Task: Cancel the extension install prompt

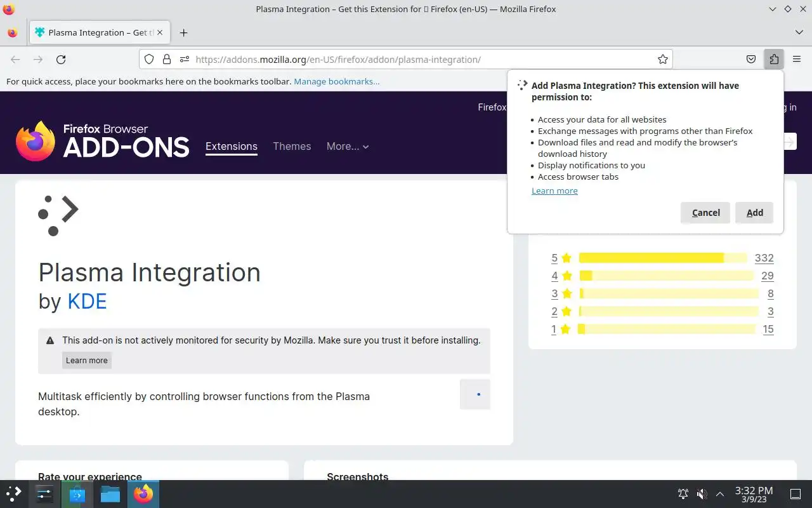Action: pos(705,213)
